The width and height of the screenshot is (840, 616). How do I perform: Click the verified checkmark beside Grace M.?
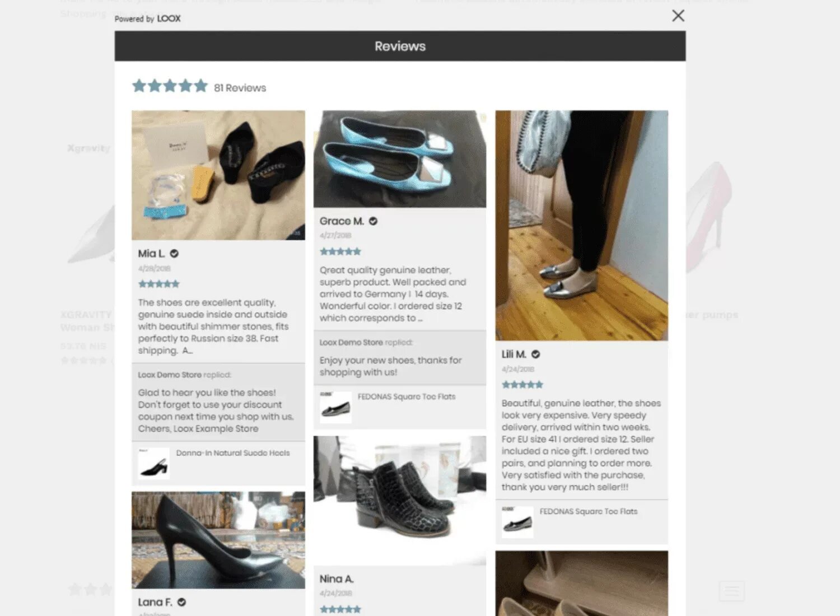click(373, 221)
